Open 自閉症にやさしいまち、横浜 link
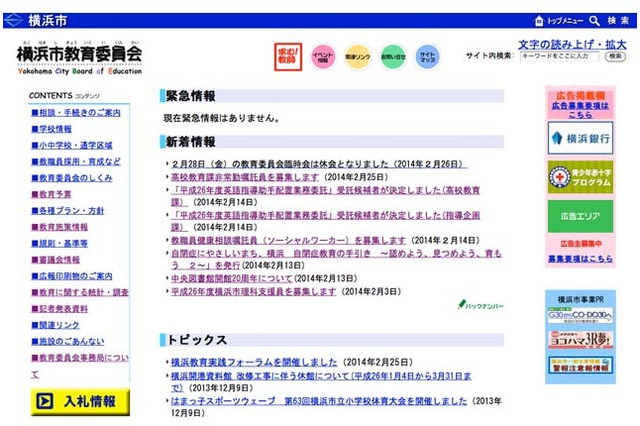640x426 pixels. point(336,254)
